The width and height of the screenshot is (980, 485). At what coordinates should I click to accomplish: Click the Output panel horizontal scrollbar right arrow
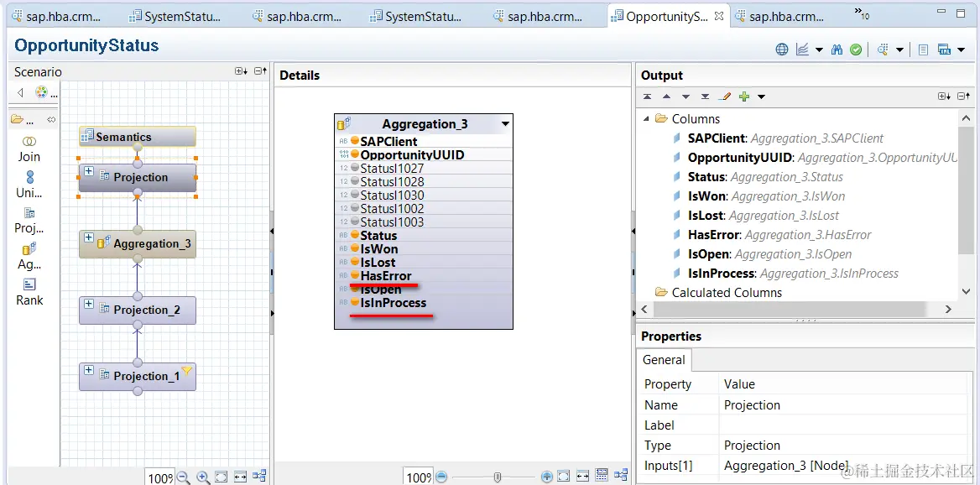tap(947, 309)
